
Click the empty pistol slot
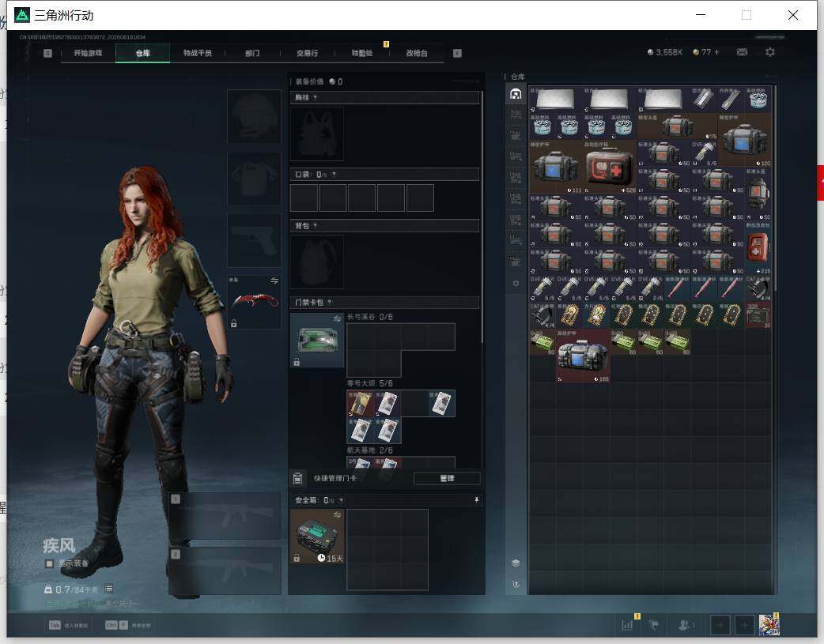pyautogui.click(x=255, y=240)
